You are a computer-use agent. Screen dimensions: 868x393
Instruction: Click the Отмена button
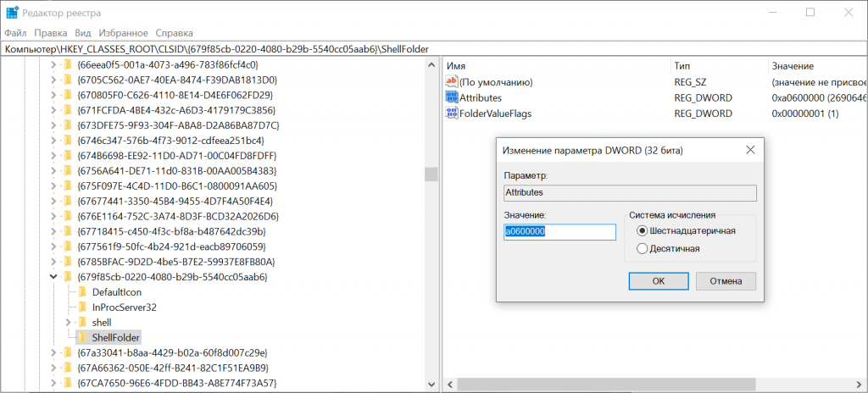coord(726,280)
